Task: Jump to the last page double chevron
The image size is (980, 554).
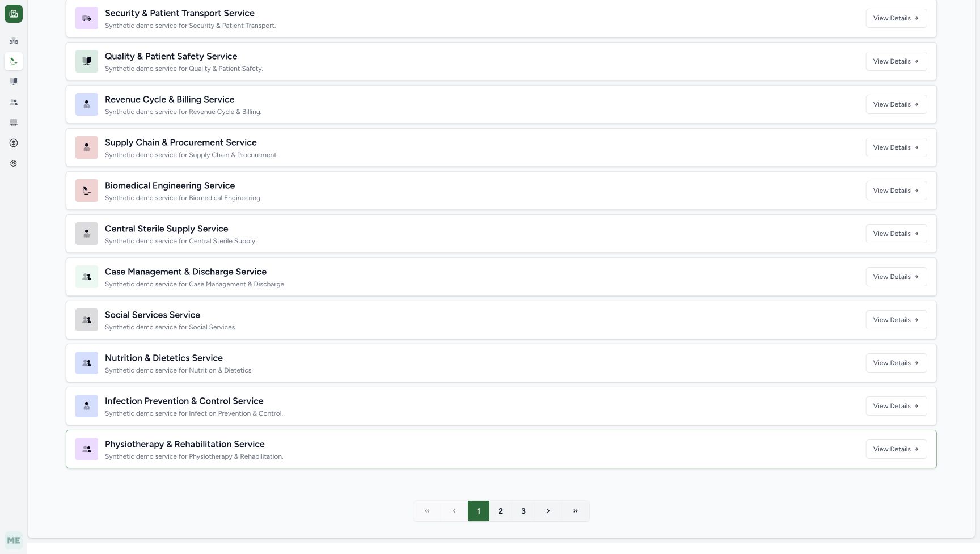Action: 576,511
